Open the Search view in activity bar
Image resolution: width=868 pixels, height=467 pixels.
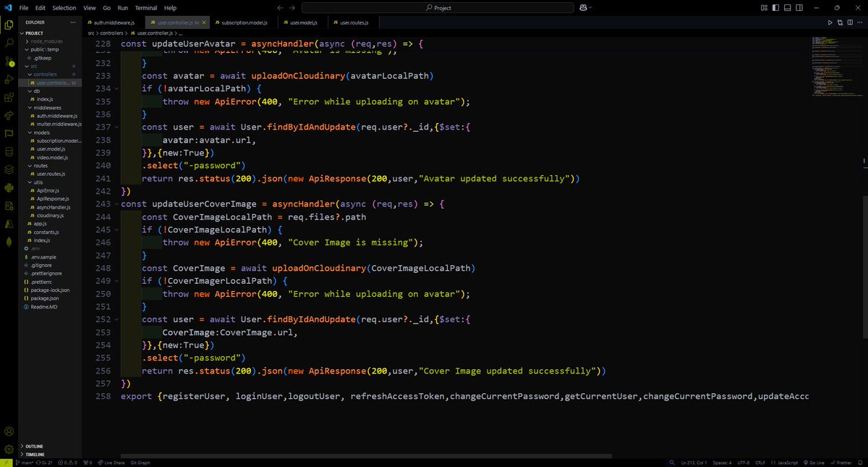9,43
